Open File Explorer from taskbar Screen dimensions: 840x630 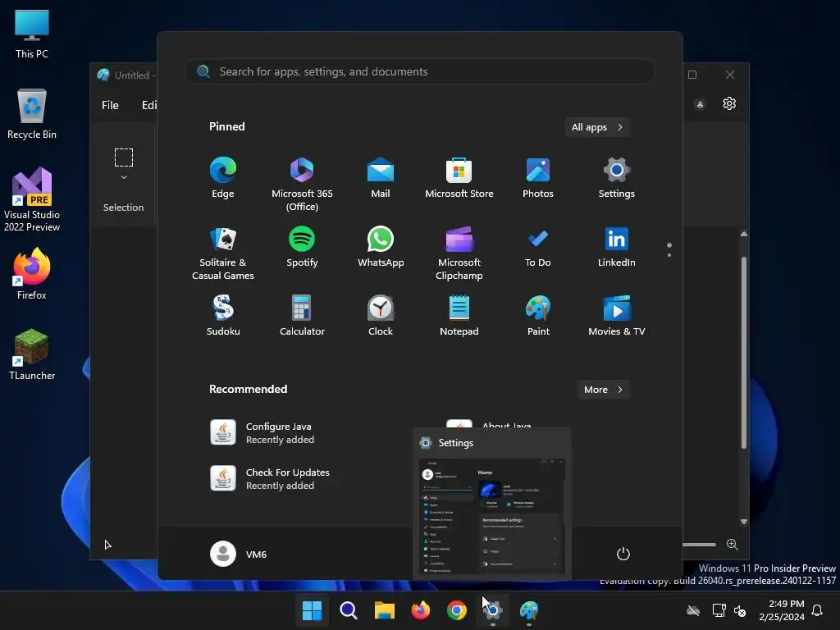click(384, 610)
